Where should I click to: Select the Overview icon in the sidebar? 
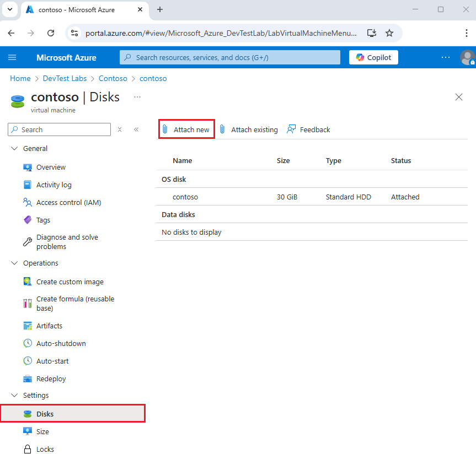click(x=28, y=167)
